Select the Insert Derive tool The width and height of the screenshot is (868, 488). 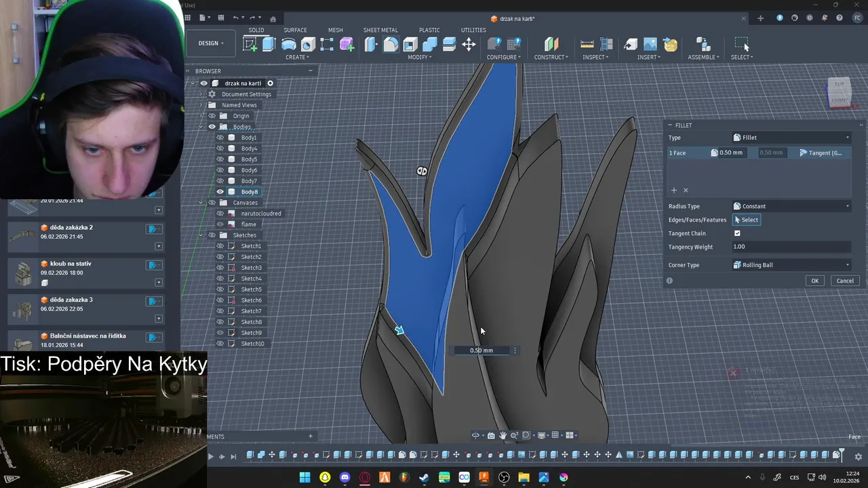pos(631,44)
